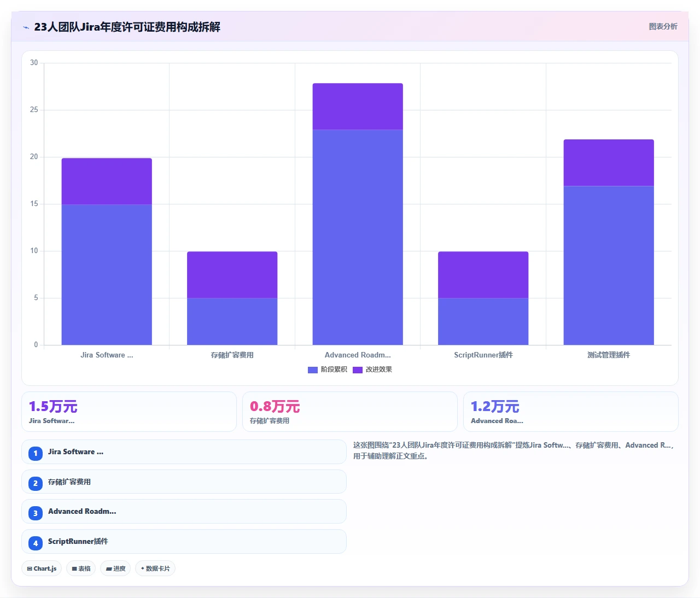Image resolution: width=700 pixels, height=598 pixels.
Task: Click the 测试管理插件 bar purple segment
Action: click(609, 163)
